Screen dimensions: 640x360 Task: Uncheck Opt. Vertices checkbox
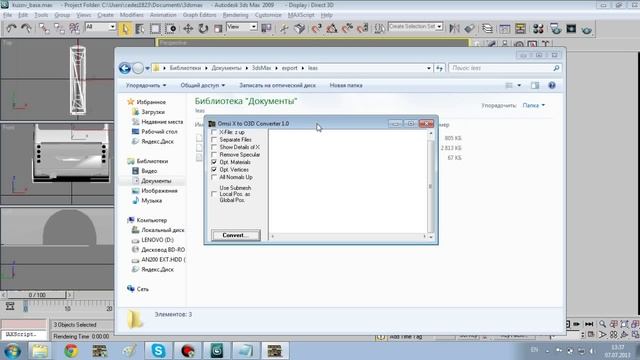214,169
